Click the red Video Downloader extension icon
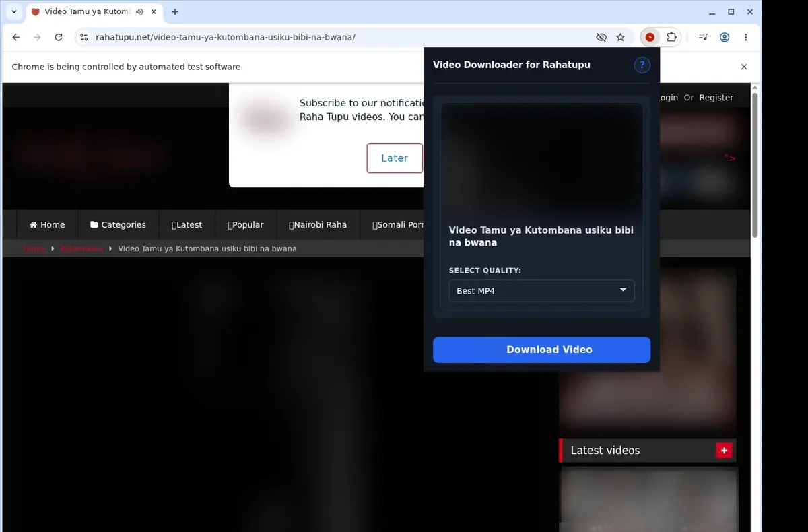Screen dimensions: 808x532 click(x=650, y=38)
